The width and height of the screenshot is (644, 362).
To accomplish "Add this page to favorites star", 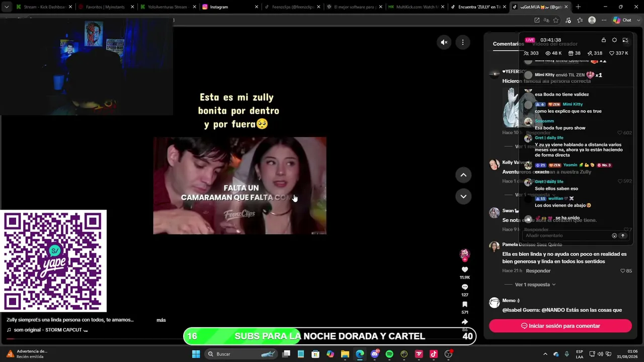I will [556, 20].
